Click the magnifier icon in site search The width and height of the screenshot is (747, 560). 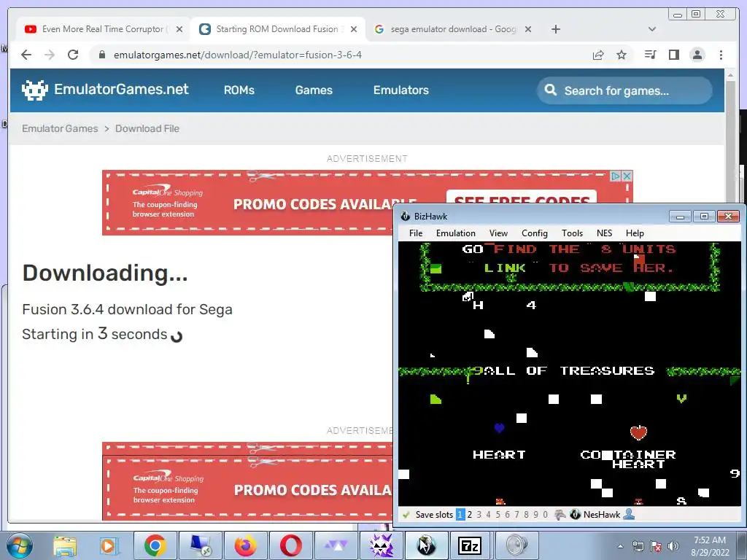(x=550, y=90)
